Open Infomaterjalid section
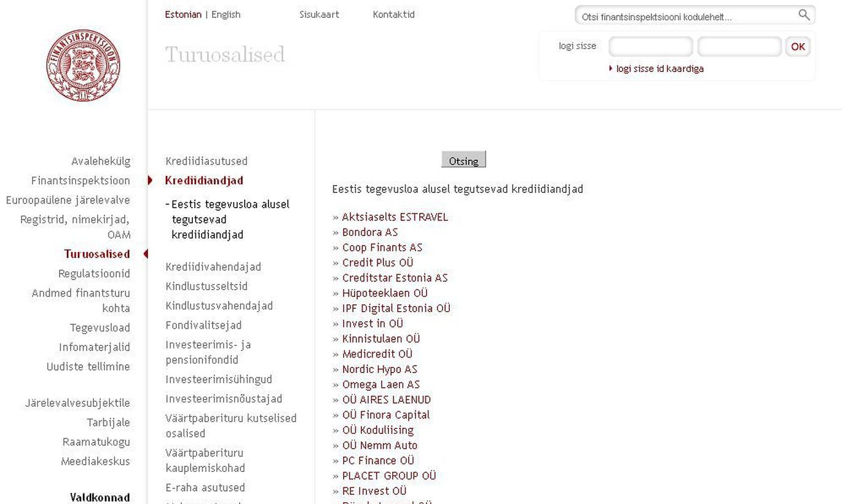Image resolution: width=842 pixels, height=504 pixels. (x=94, y=347)
